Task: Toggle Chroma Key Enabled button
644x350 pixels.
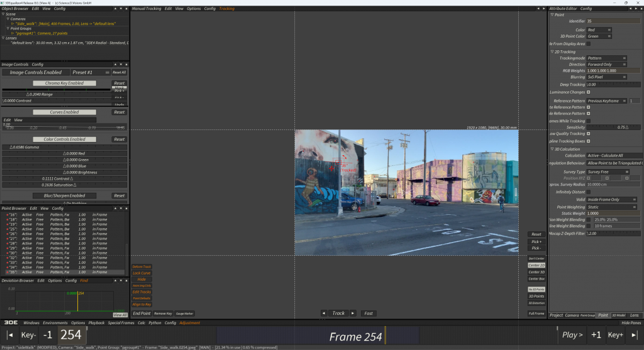Action: click(65, 84)
